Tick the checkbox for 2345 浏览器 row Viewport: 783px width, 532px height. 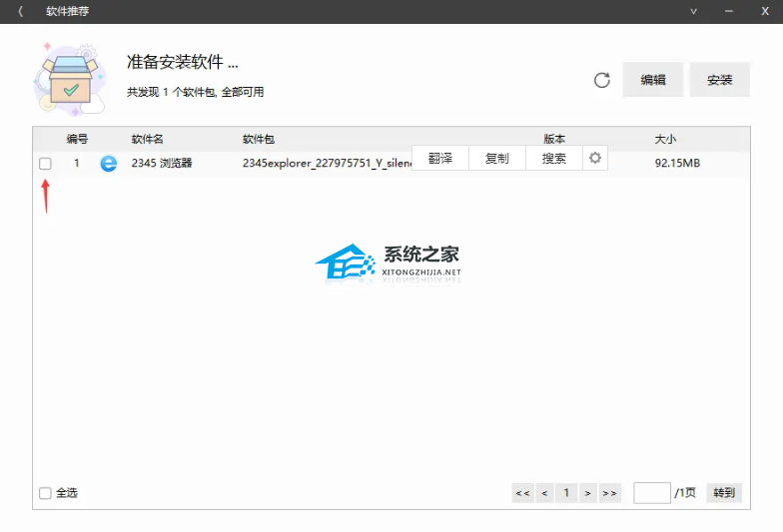45,164
